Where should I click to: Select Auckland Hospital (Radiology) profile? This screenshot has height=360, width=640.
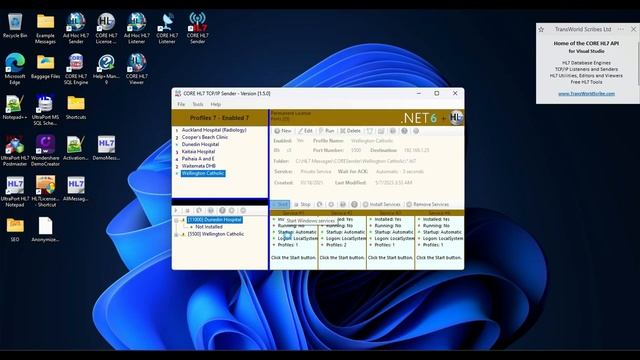click(214, 130)
